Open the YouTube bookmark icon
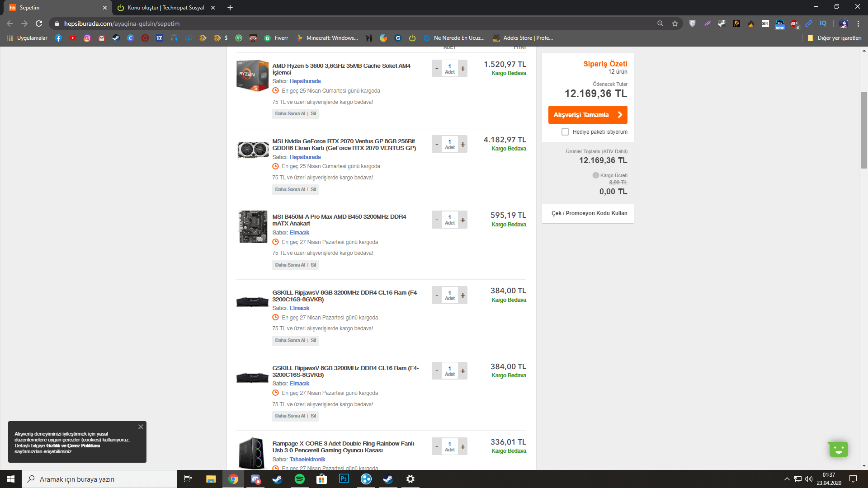 point(73,38)
